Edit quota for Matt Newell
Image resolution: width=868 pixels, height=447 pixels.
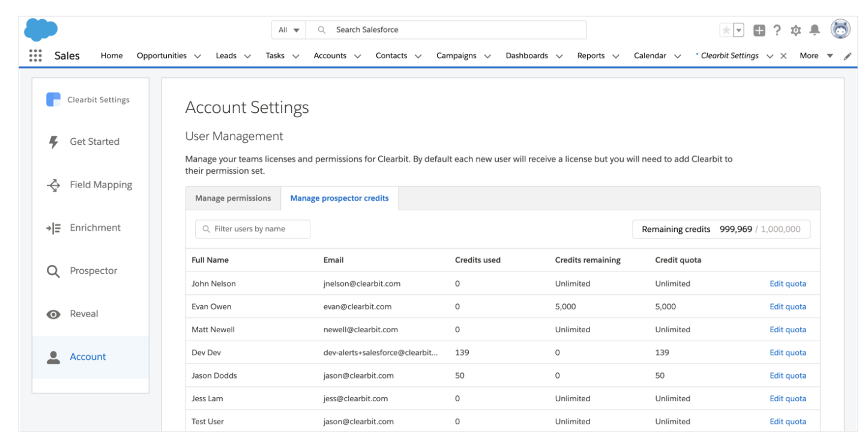click(788, 329)
